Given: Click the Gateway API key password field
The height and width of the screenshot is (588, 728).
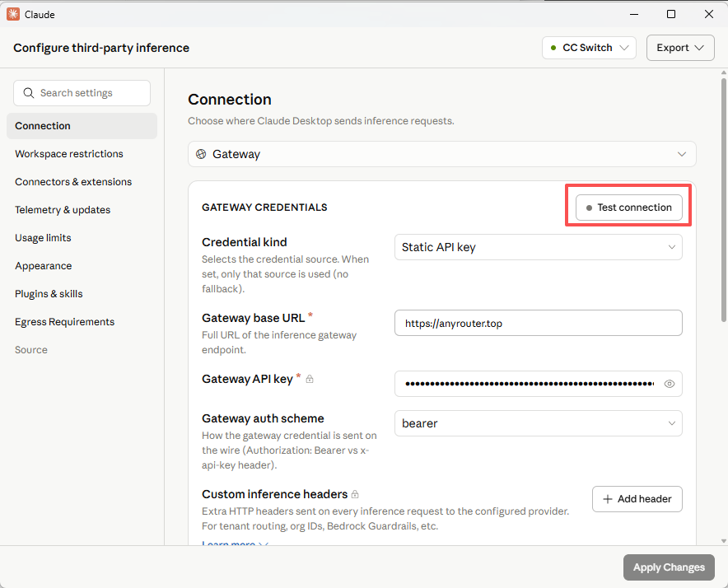Looking at the screenshot, I should 538,384.
